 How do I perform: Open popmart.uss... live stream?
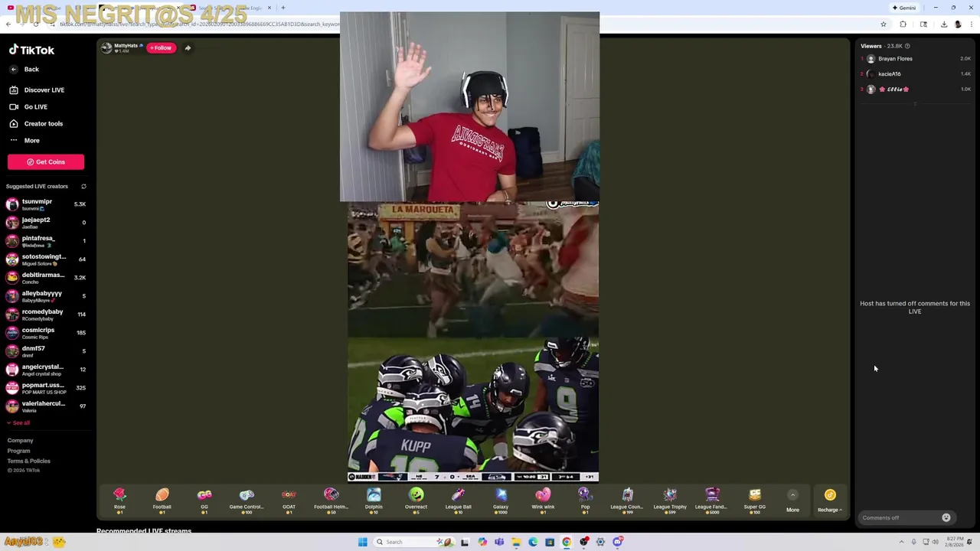pos(46,388)
